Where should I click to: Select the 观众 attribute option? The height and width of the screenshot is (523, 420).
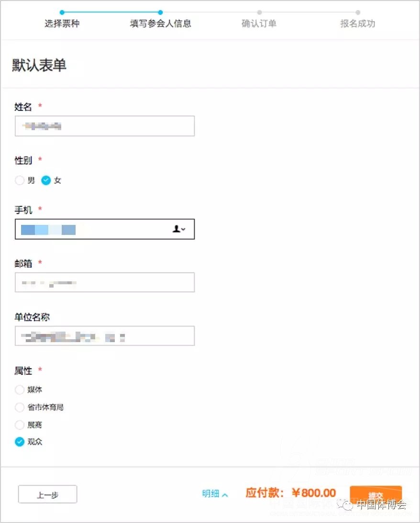pos(20,442)
